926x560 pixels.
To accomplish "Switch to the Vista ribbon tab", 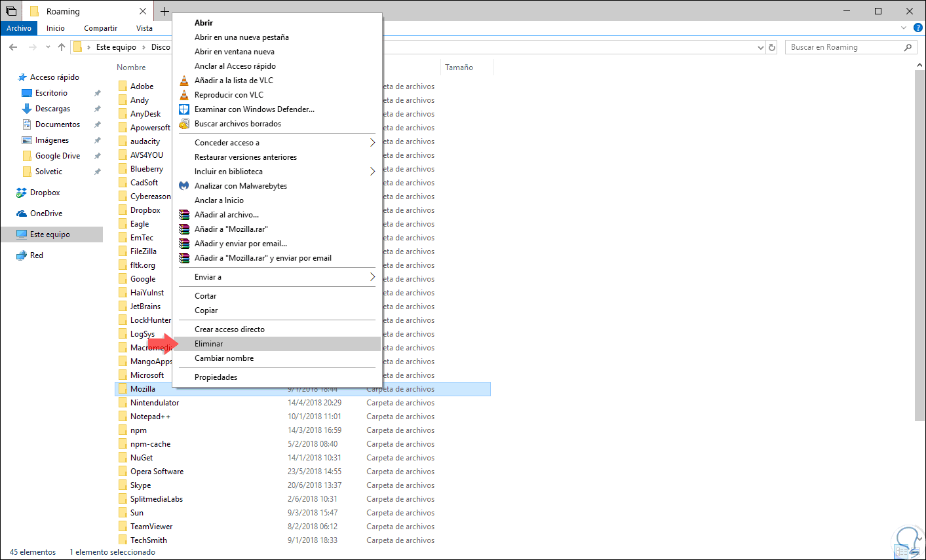I will pos(144,28).
